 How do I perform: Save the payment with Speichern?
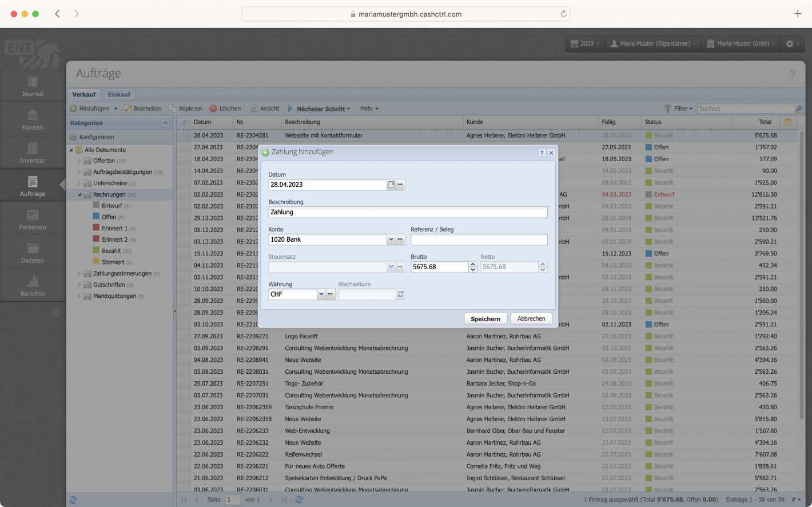pyautogui.click(x=485, y=318)
